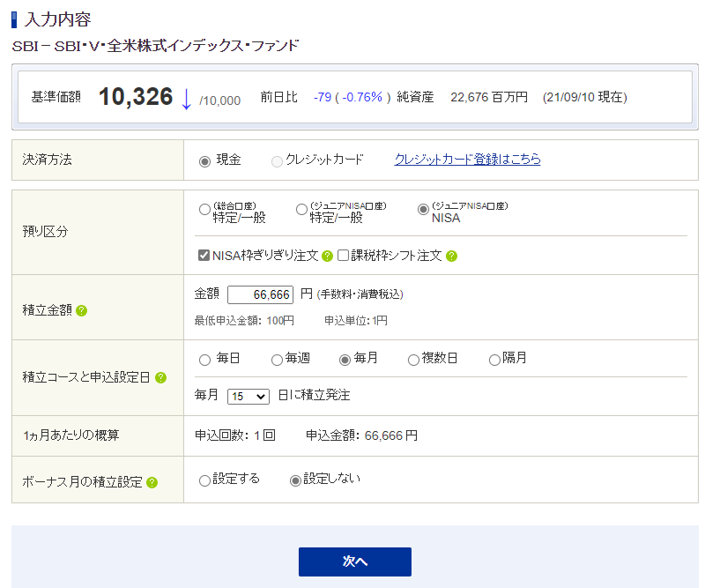Click the 決済方法 row label
The height and width of the screenshot is (588, 713).
48,160
